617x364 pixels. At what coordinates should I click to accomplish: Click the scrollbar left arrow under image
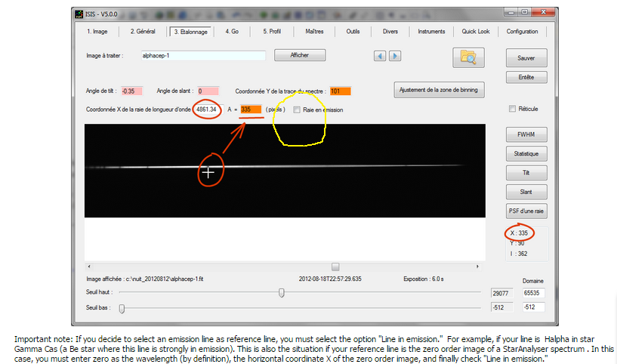(x=89, y=267)
